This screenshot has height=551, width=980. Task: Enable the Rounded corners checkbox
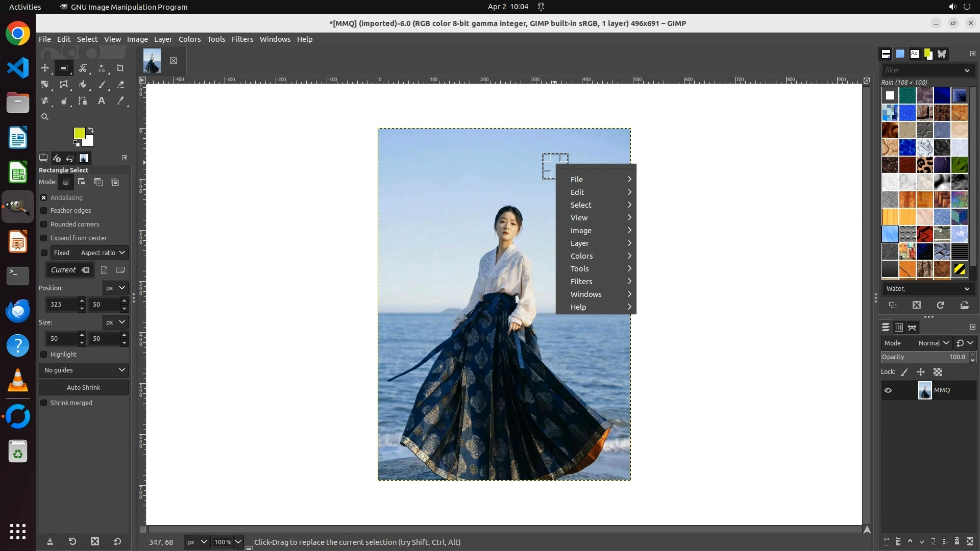click(44, 224)
